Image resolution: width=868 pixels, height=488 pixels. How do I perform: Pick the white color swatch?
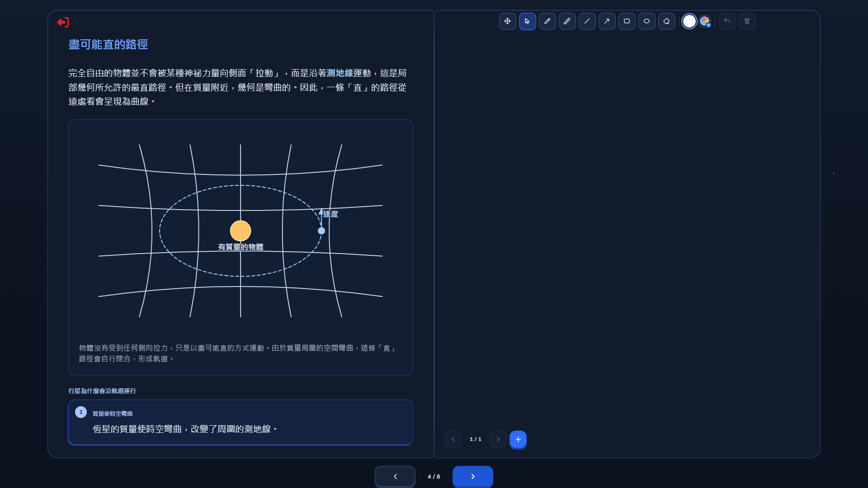click(x=689, y=21)
